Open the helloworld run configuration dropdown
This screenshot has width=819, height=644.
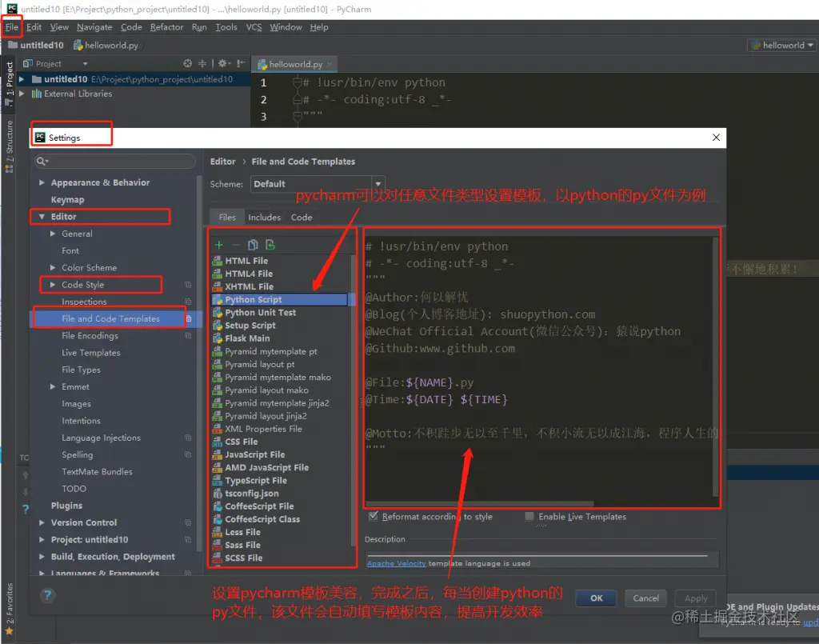(x=781, y=46)
